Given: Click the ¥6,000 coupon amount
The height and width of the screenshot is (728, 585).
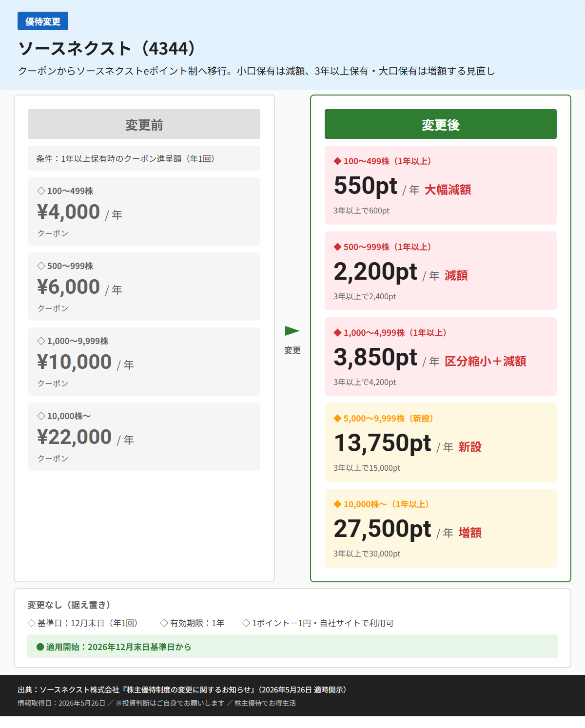Looking at the screenshot, I should coord(69,287).
